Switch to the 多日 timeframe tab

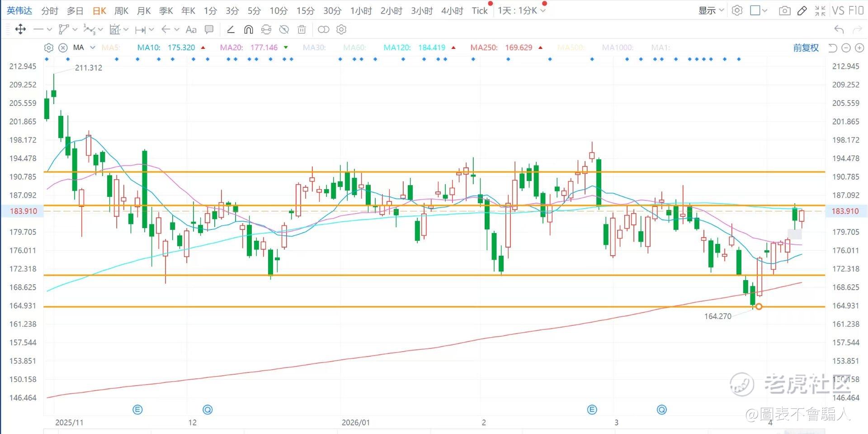pyautogui.click(x=75, y=10)
